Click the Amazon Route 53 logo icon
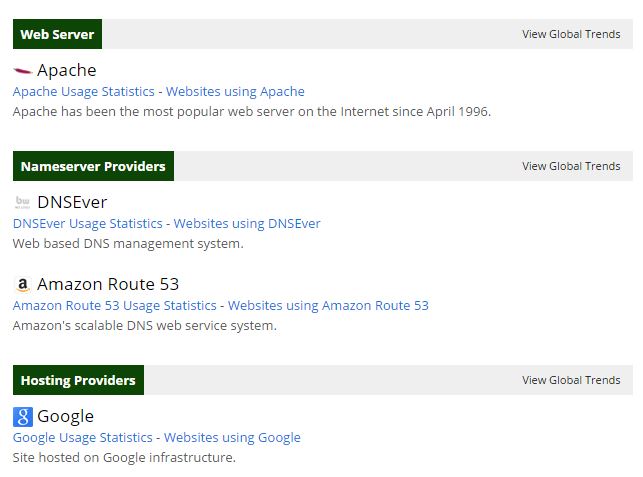This screenshot has width=643, height=477. pos(23,285)
